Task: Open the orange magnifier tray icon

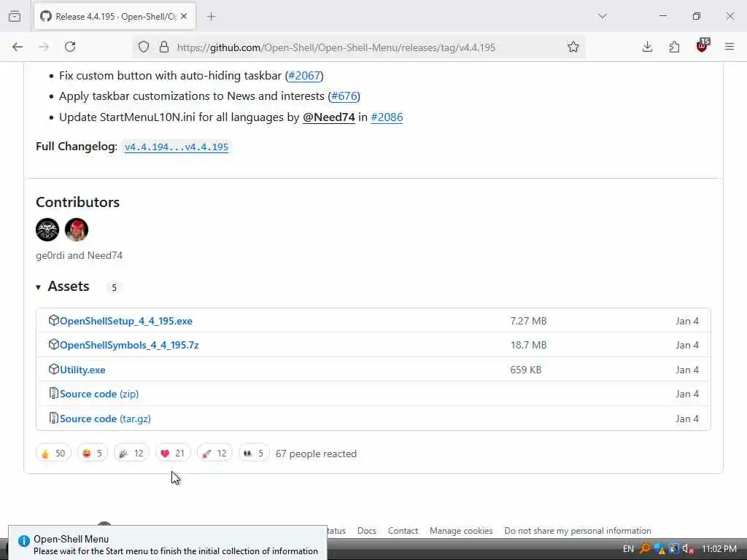Action: (645, 548)
